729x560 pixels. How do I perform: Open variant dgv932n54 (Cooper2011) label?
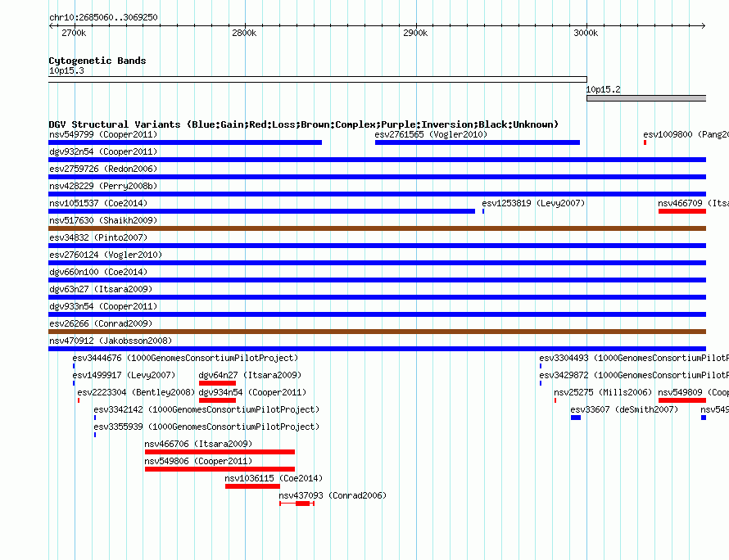[x=103, y=151]
